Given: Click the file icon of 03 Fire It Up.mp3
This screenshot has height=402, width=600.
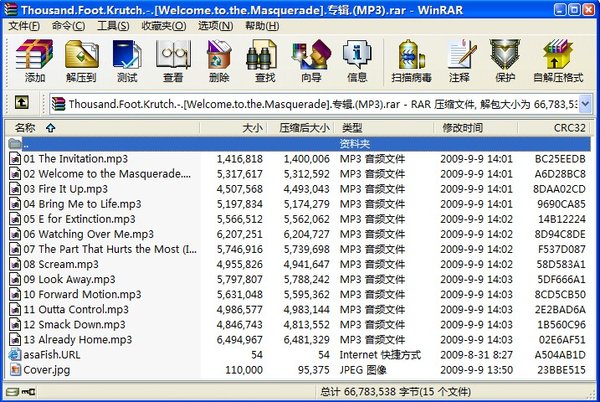Looking at the screenshot, I should pyautogui.click(x=15, y=189).
